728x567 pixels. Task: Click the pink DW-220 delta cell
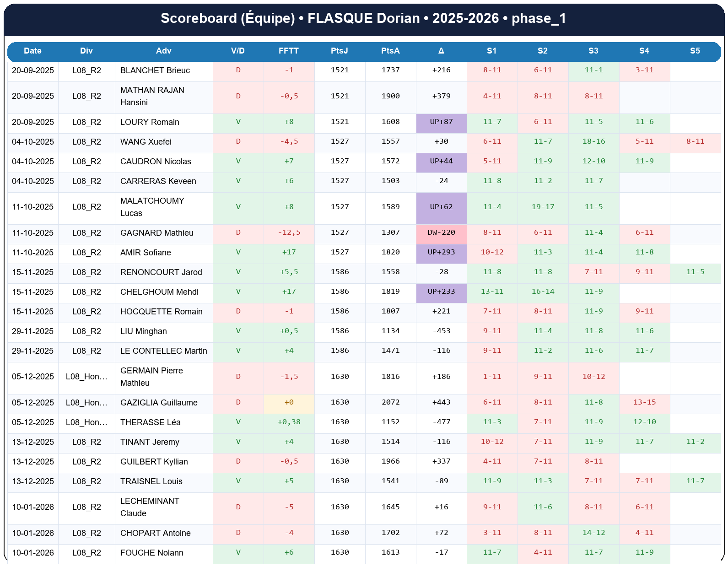pos(441,232)
